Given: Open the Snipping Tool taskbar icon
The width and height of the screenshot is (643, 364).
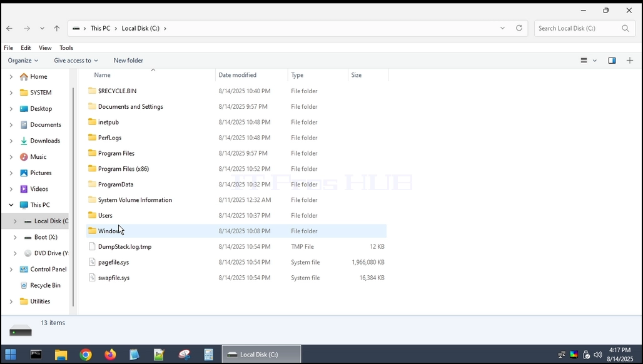Looking at the screenshot, I should [184, 354].
